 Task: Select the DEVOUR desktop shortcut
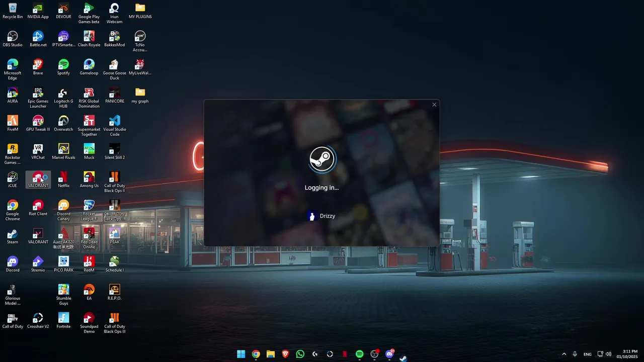click(x=63, y=11)
